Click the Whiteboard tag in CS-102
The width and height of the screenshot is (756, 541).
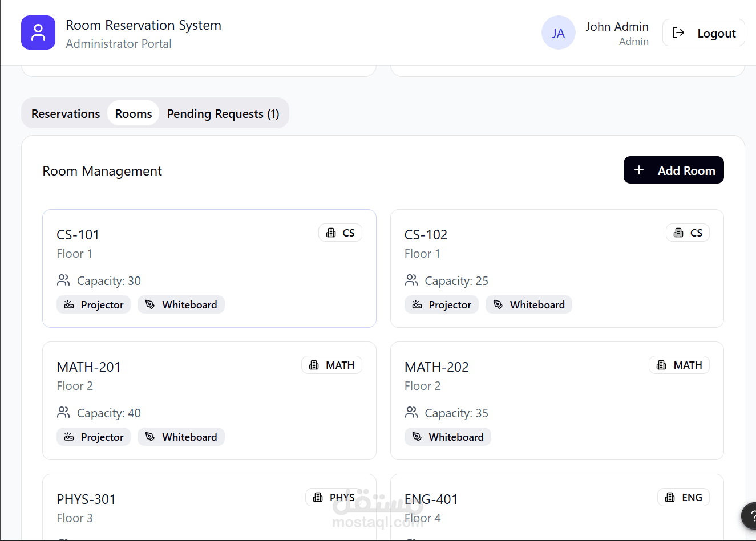click(529, 304)
